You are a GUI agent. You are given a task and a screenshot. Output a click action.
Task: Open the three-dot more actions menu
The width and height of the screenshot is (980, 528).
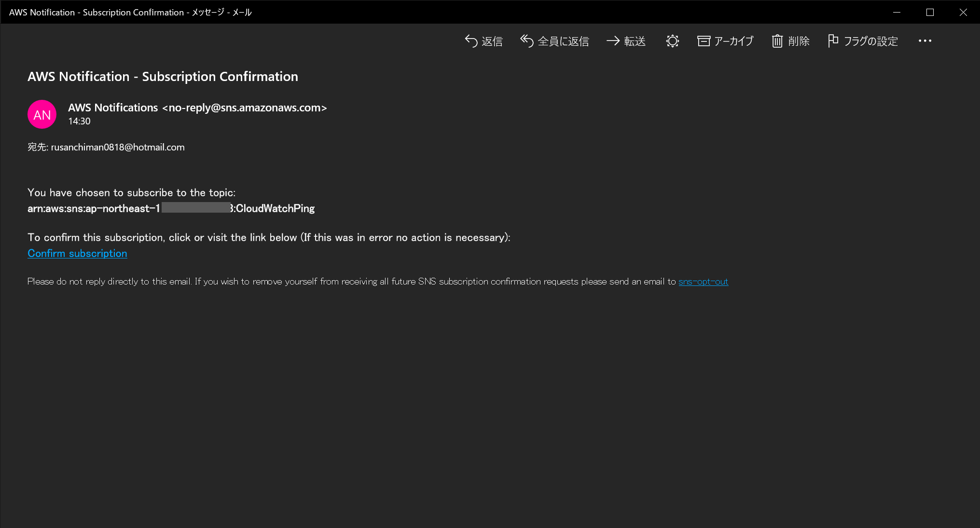pos(925,41)
